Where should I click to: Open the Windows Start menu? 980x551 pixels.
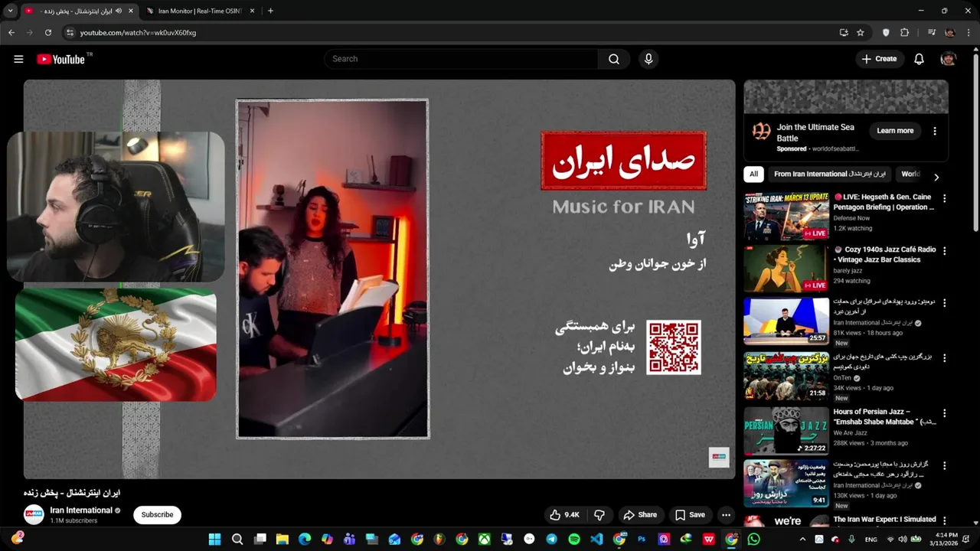coord(214,540)
